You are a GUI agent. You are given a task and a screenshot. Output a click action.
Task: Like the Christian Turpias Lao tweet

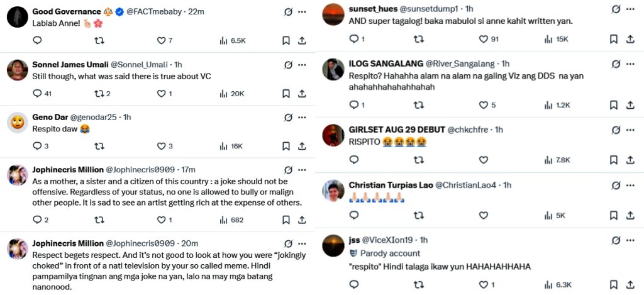[483, 215]
